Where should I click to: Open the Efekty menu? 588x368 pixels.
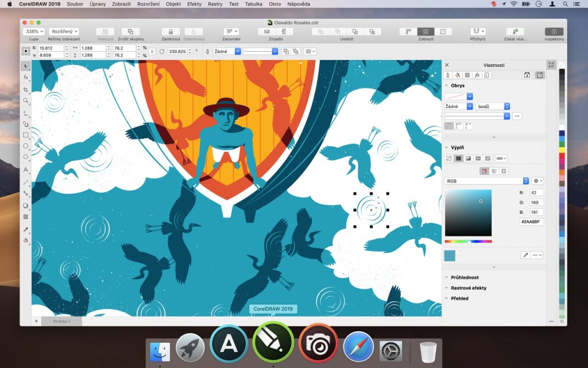coord(194,4)
